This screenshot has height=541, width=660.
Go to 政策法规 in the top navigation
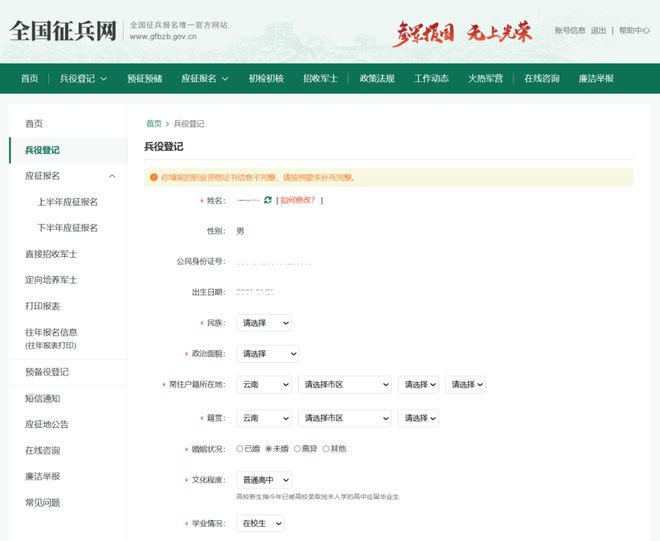(377, 79)
